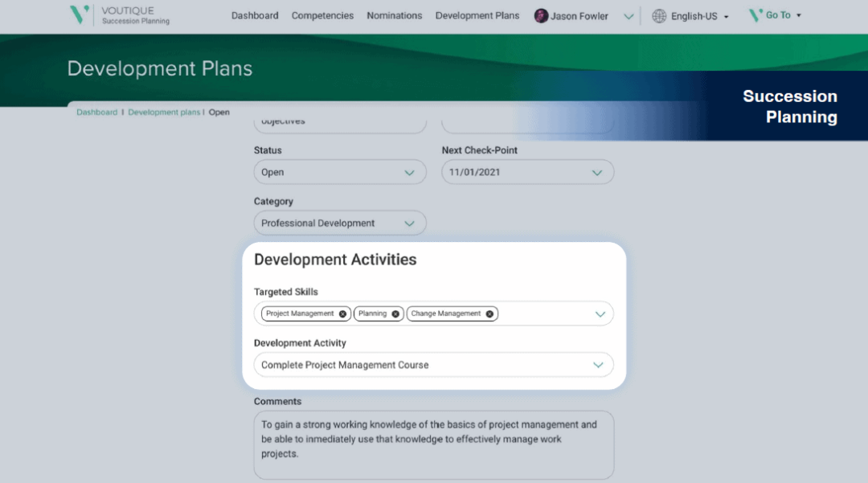
Task: Click the Dashboard breadcrumb link
Action: point(96,113)
